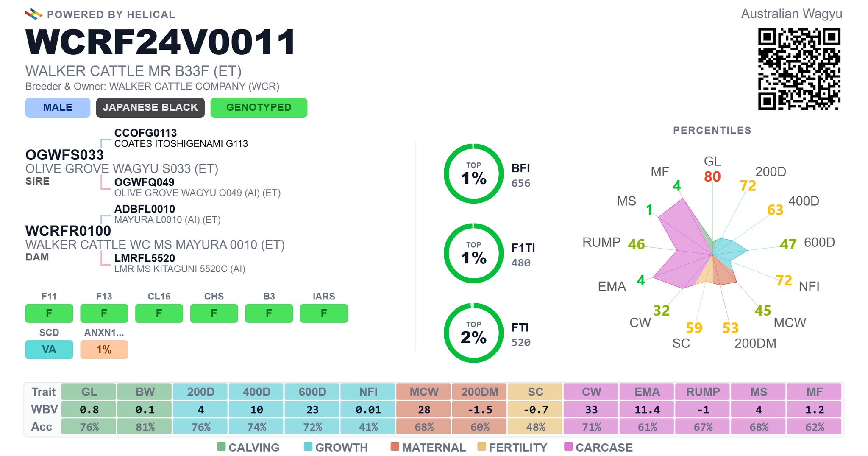This screenshot has width=868, height=456.
Task: Open grandsire CCOFG0113 pedigree entry
Action: [145, 133]
